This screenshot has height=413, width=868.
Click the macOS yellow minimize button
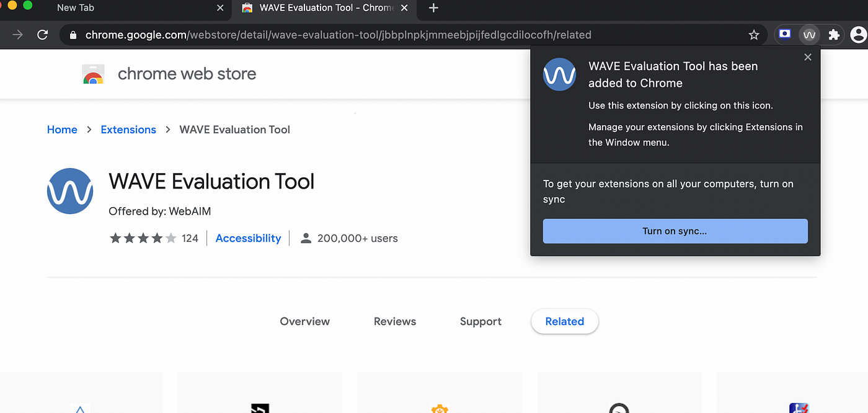12,5
